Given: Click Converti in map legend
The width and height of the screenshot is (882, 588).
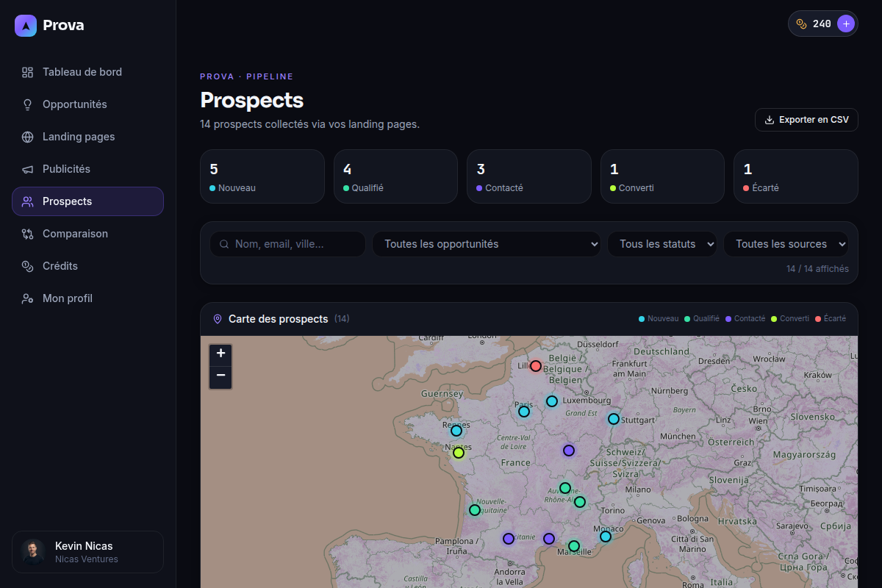Looking at the screenshot, I should [x=789, y=319].
